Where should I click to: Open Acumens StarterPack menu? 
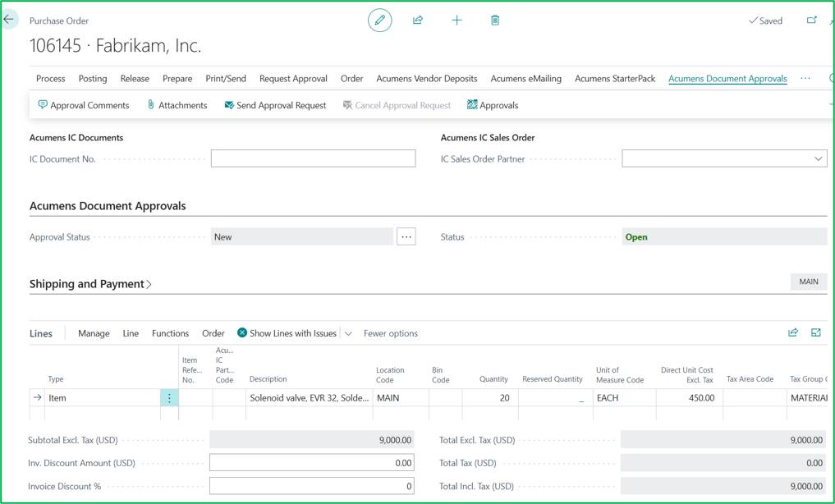[x=615, y=78]
